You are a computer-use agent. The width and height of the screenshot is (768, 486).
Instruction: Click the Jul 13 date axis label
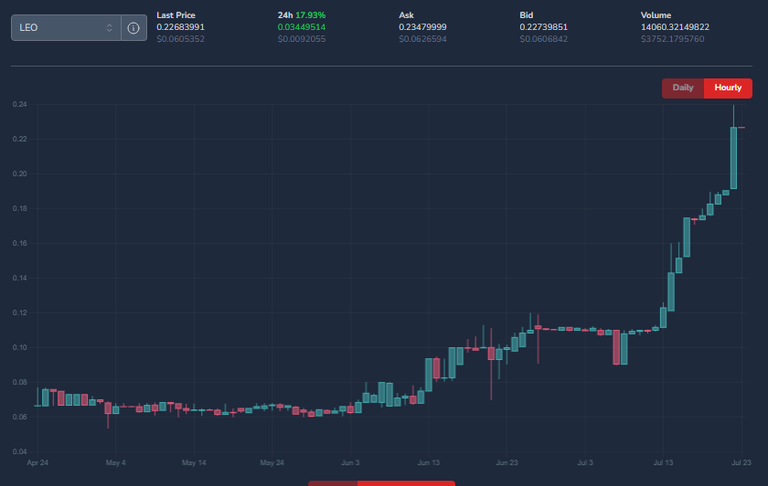pos(663,462)
